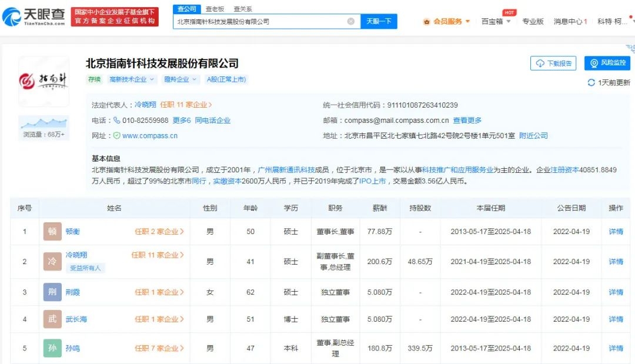The width and height of the screenshot is (635, 364).
Task: Click 更多6 phone numbers link
Action: (182, 120)
